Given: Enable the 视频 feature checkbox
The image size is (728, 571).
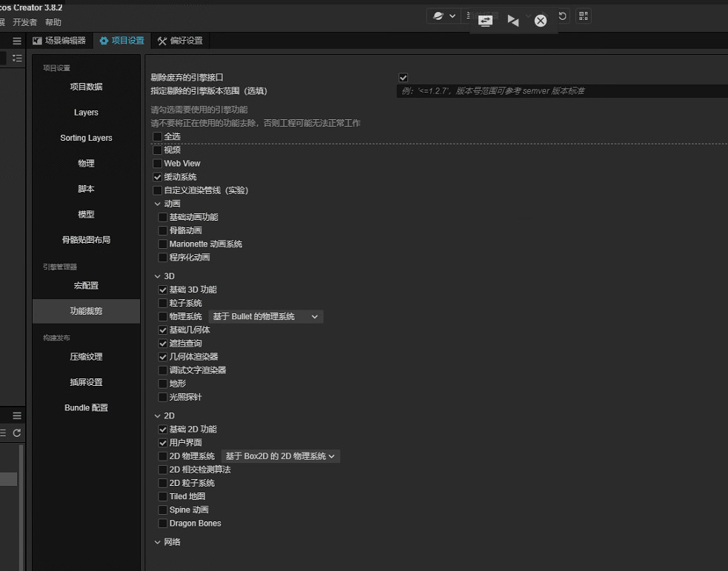Looking at the screenshot, I should [158, 150].
